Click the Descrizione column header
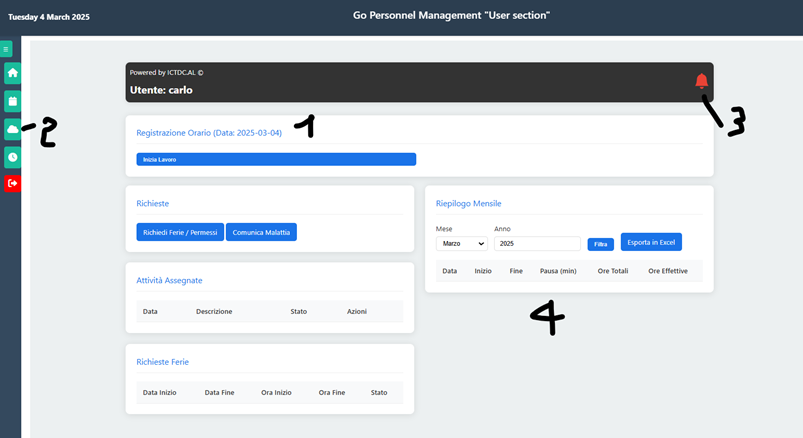Viewport: 803px width, 438px height. (214, 311)
